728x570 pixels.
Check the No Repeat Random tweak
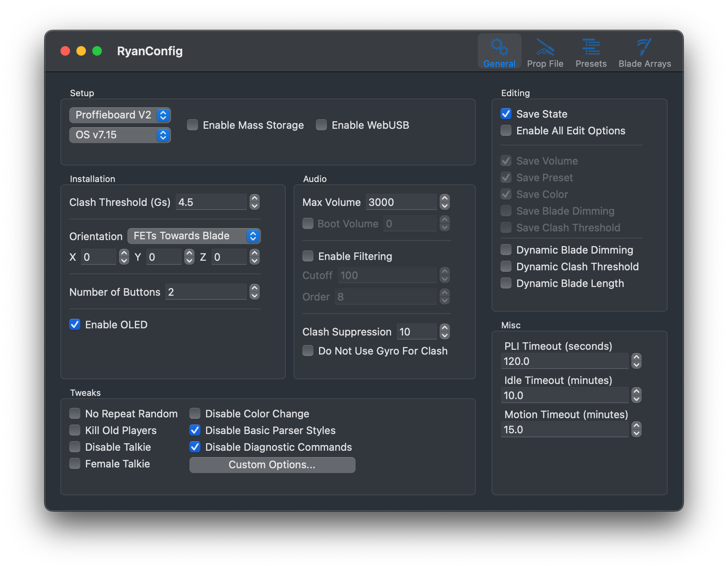pos(74,413)
